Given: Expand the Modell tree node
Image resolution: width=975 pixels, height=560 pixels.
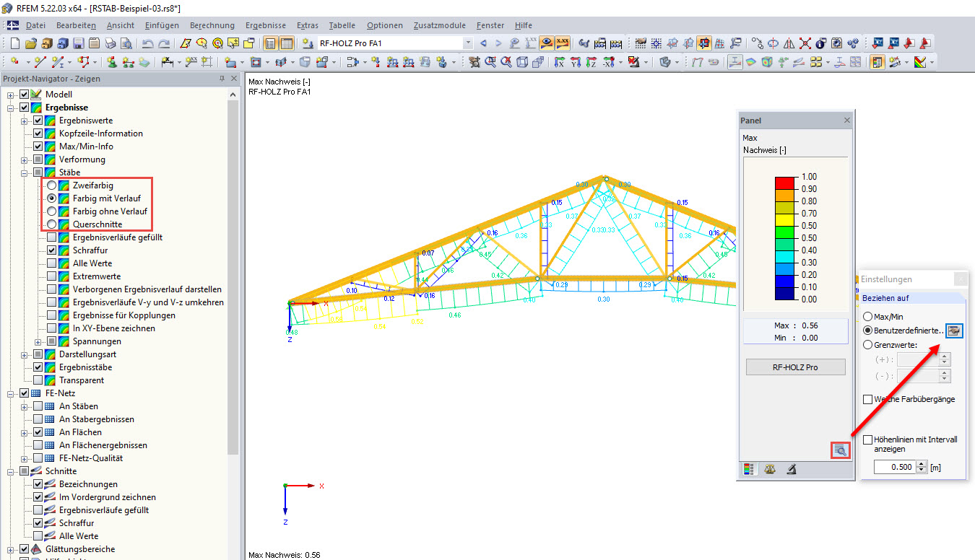Looking at the screenshot, I should pyautogui.click(x=11, y=95).
